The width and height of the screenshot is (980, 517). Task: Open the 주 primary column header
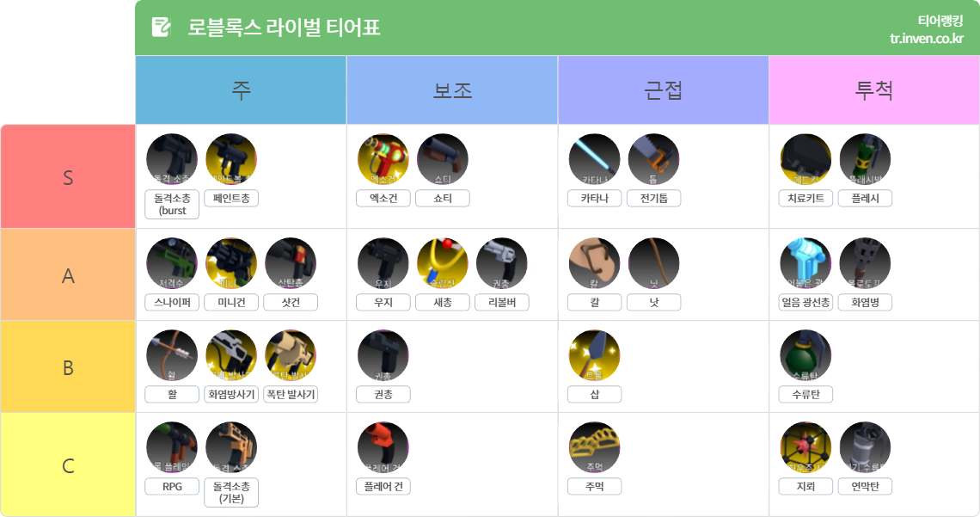tap(241, 90)
